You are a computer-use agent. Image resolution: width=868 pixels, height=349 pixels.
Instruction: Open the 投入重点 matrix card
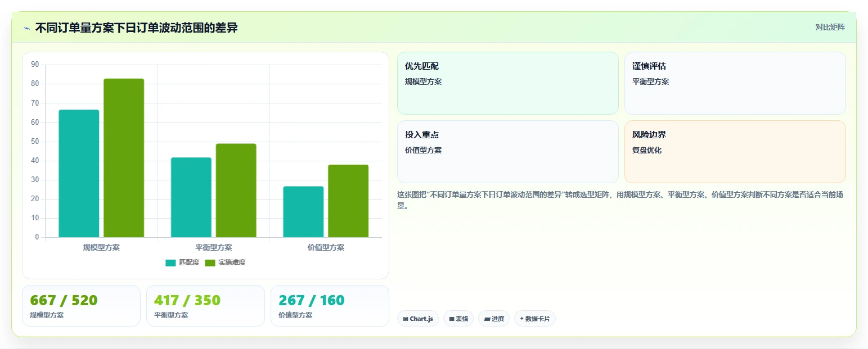pyautogui.click(x=508, y=152)
